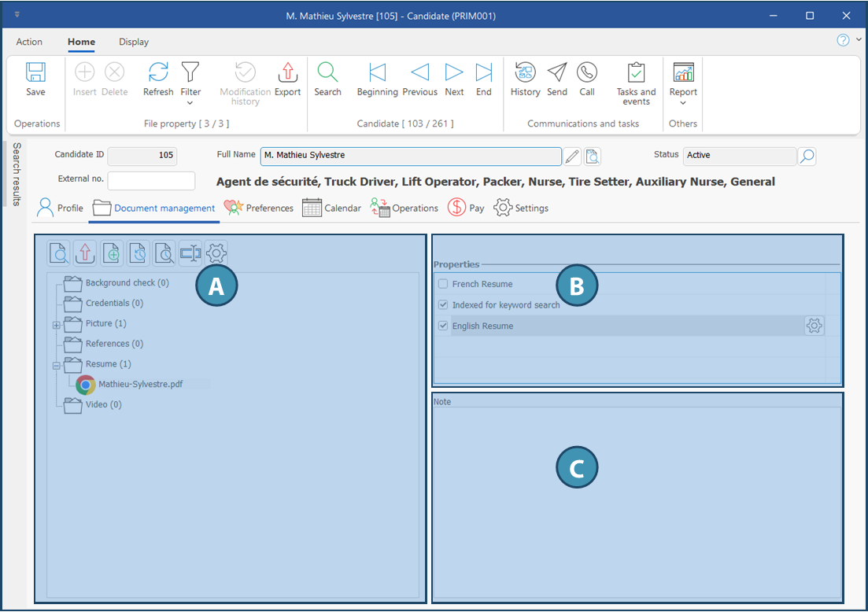
Task: Uncheck Indexed for keyword search
Action: click(x=444, y=305)
